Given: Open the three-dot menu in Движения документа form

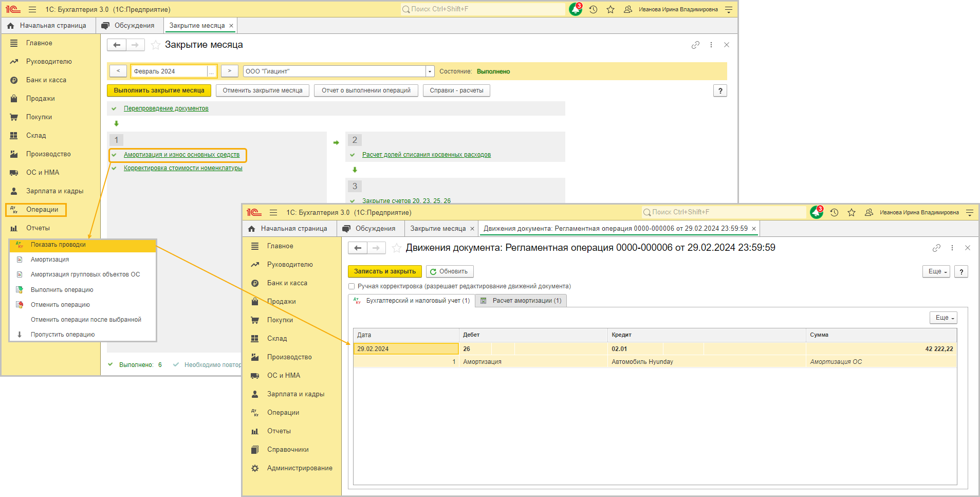Looking at the screenshot, I should click(x=952, y=248).
